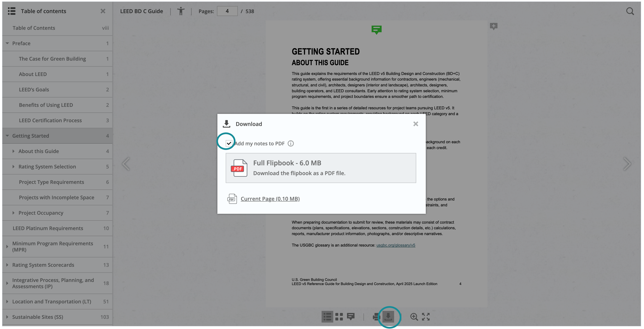Click small PDF icon beside Current Page
Screen dimensions: 644x329
(232, 199)
